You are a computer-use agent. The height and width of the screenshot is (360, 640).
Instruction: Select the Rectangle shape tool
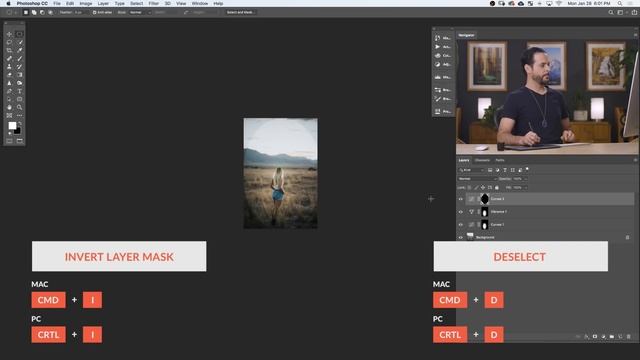click(19, 100)
